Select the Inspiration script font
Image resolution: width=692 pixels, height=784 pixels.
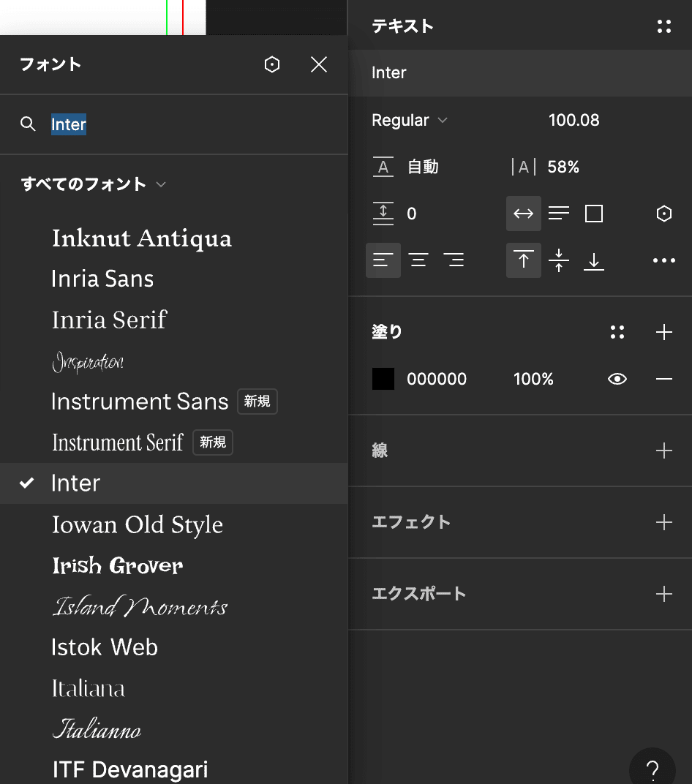(88, 361)
